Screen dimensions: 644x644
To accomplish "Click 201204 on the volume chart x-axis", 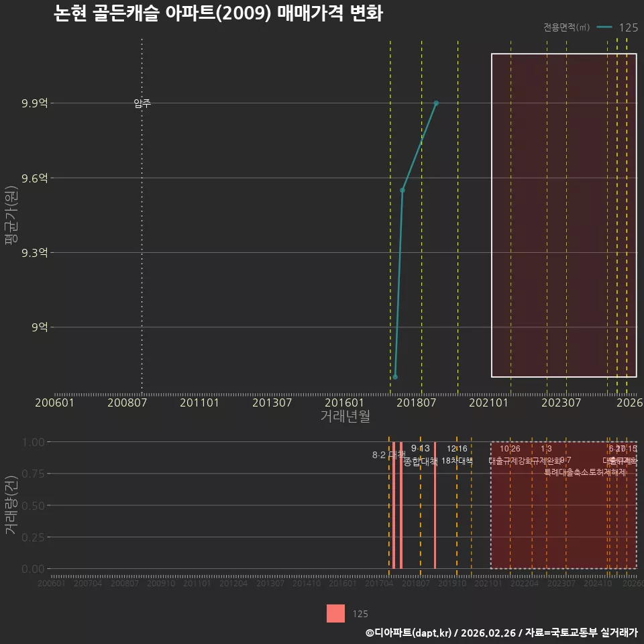I will tap(233, 583).
